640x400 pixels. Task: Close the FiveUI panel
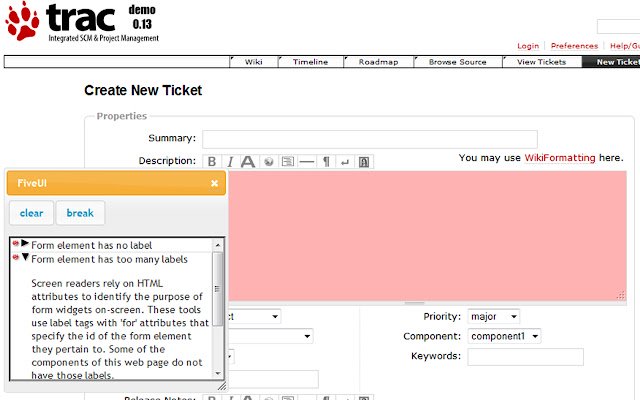214,183
